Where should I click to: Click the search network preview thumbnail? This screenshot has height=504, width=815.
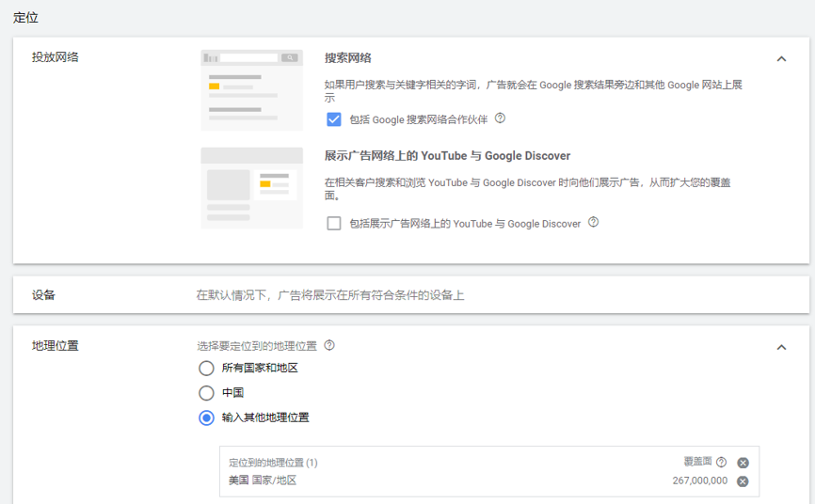[x=251, y=90]
